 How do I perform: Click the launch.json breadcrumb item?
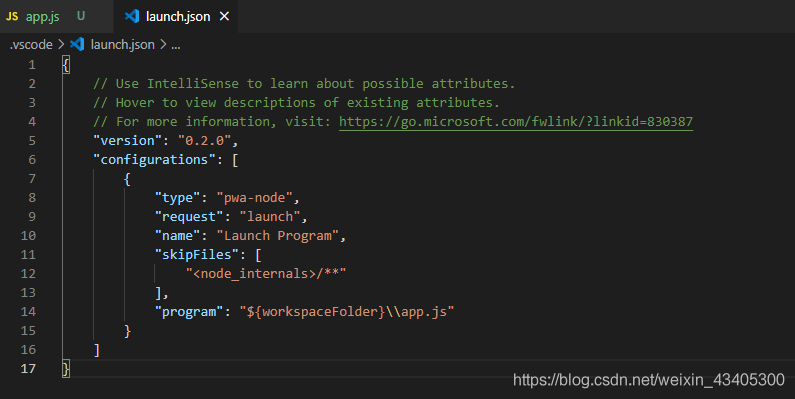click(x=122, y=45)
